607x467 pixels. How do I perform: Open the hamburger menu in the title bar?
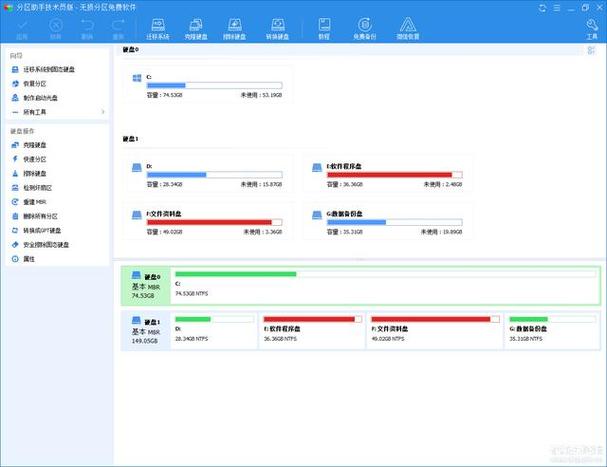[x=557, y=8]
